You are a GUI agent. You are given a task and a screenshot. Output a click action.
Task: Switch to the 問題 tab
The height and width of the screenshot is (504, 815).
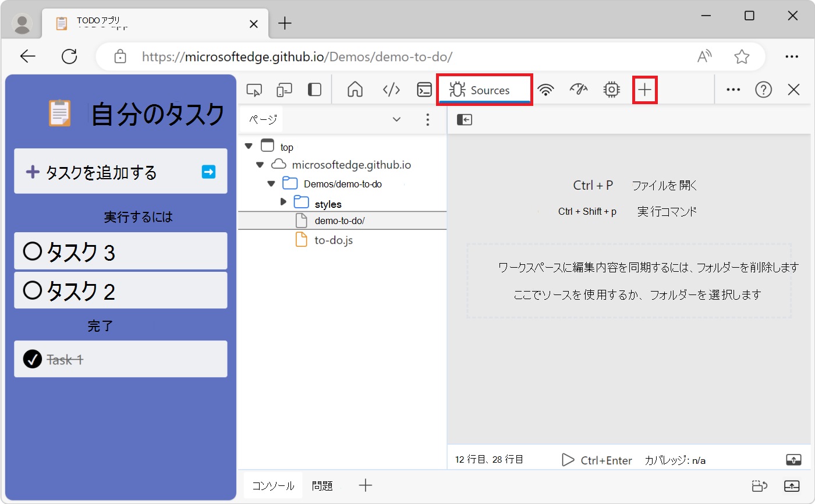(x=323, y=485)
